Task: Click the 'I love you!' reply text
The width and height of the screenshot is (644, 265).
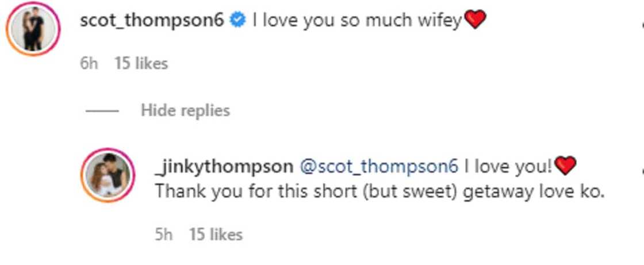Action: pos(508,167)
